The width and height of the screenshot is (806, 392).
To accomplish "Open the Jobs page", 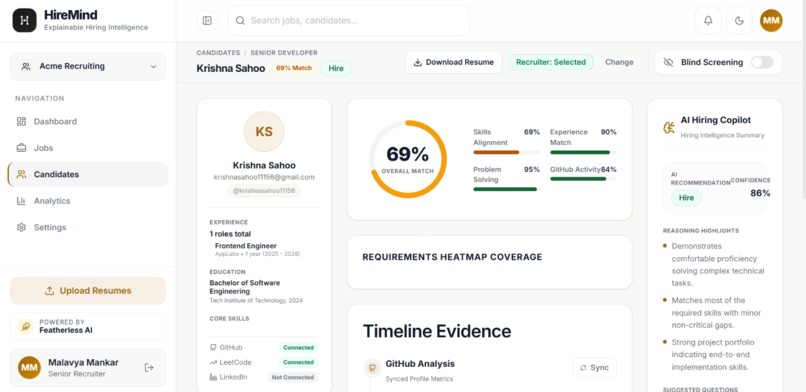I will point(87,148).
